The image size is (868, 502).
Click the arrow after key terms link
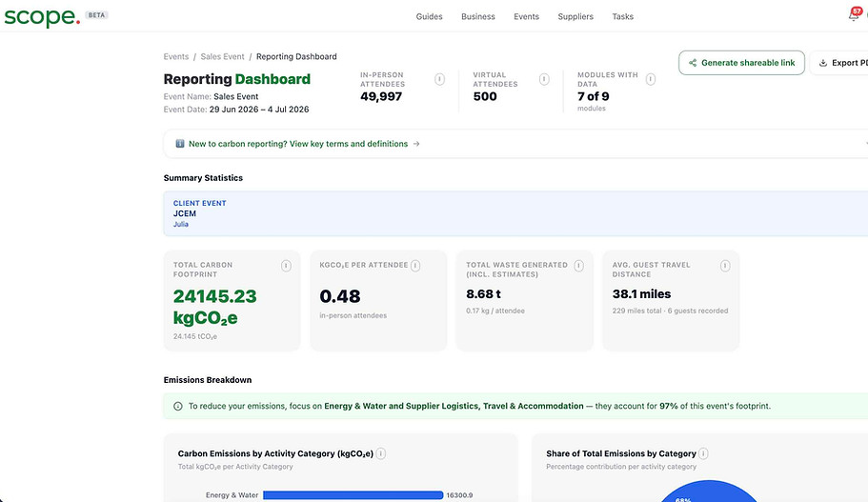(416, 144)
